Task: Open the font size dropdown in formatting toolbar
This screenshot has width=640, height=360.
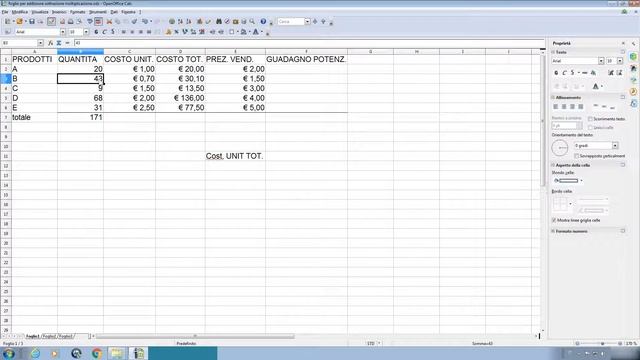Action: [86, 32]
